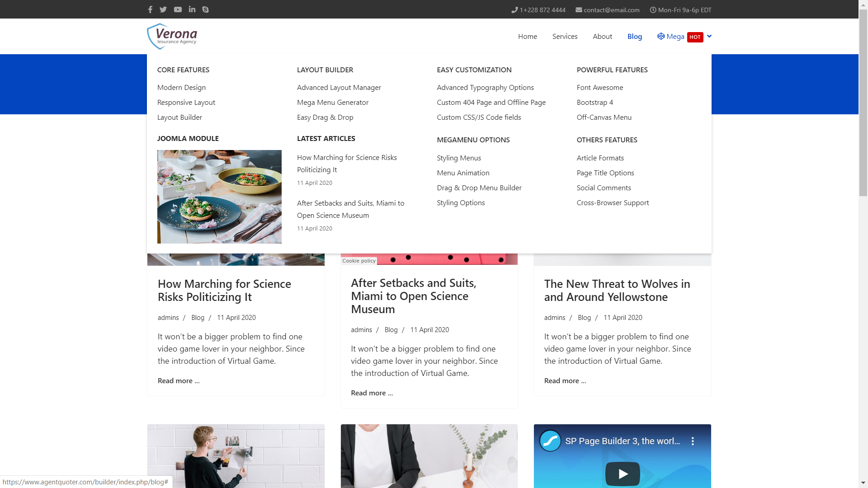Open Responsive Layout link
The image size is (868, 488).
coord(186,103)
